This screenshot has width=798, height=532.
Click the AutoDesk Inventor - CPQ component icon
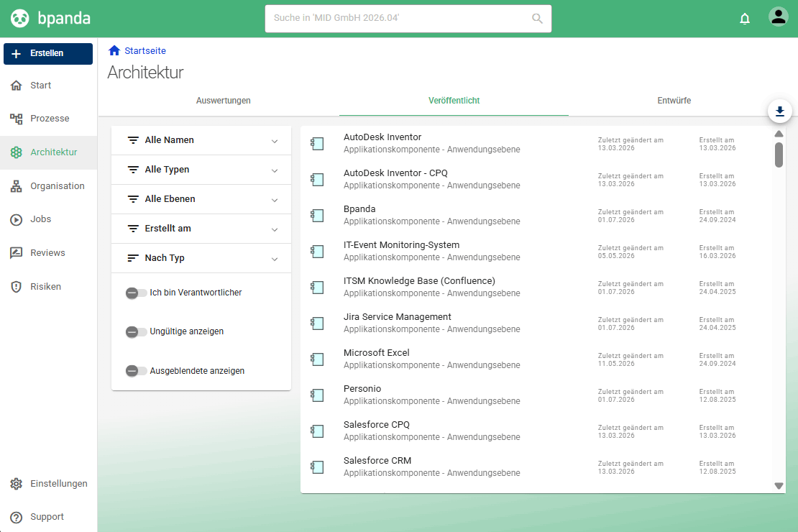click(317, 179)
